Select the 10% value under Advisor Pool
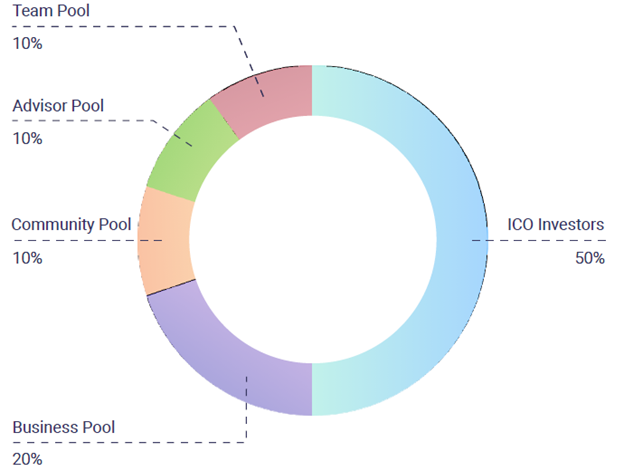The width and height of the screenshot is (624, 471). (27, 139)
